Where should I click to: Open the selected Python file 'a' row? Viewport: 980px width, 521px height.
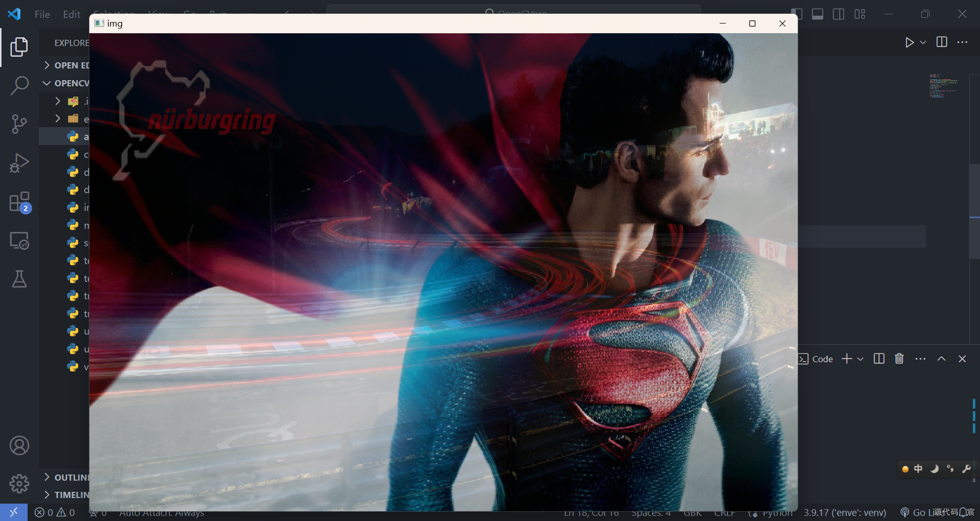[64, 137]
